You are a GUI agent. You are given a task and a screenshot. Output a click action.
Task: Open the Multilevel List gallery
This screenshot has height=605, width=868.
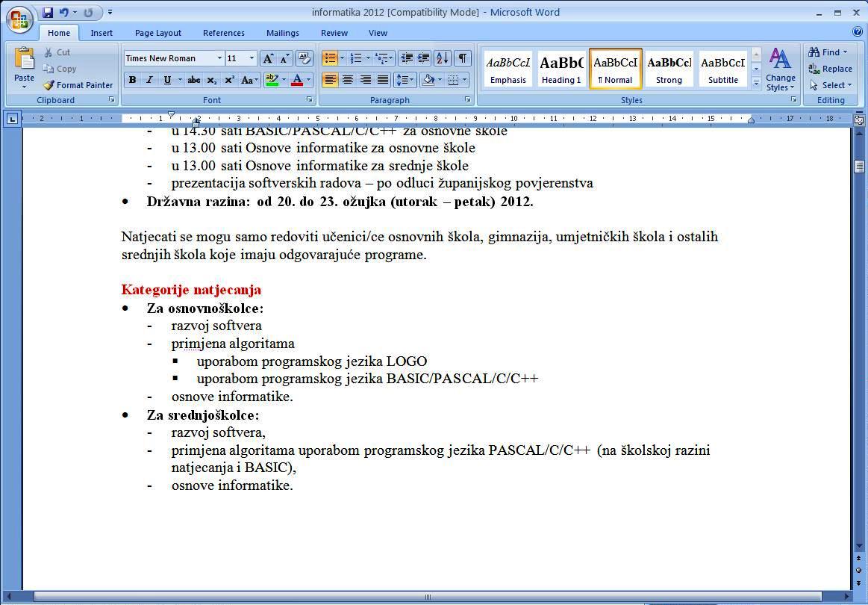384,58
